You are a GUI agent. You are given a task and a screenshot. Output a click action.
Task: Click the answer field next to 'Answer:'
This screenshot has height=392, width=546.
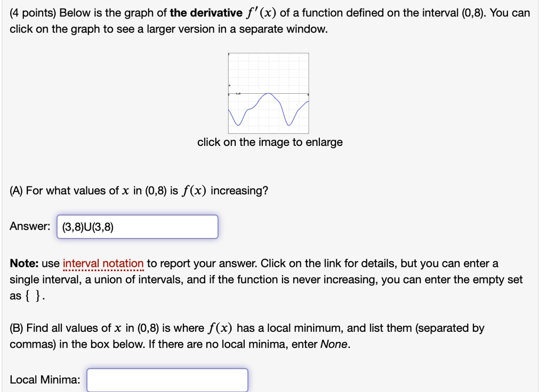pos(136,226)
